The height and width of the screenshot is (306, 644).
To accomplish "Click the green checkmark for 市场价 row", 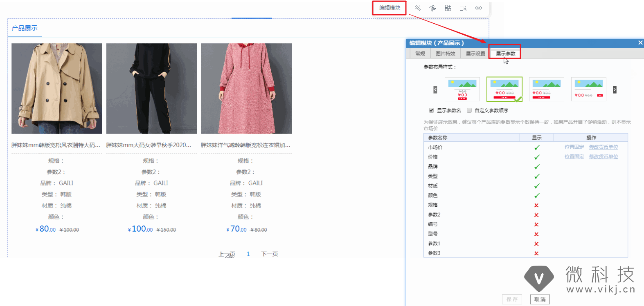I will coord(537,147).
